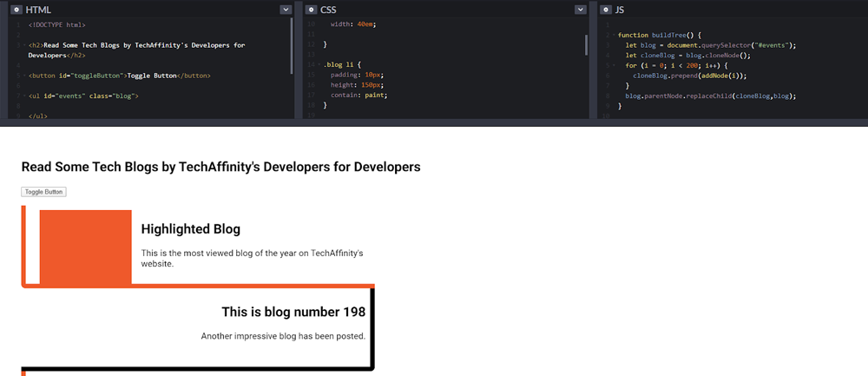868x376 pixels.
Task: Click the CSS editor vertical scrollbar
Action: pos(586,43)
